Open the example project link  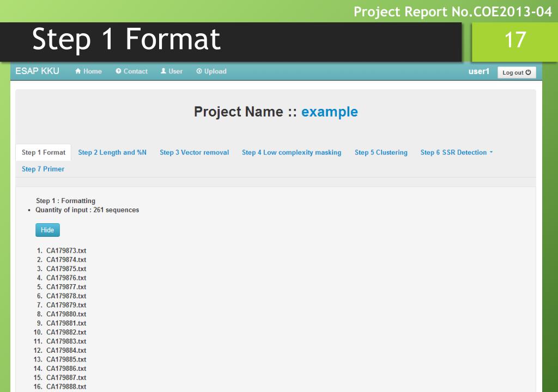click(330, 112)
